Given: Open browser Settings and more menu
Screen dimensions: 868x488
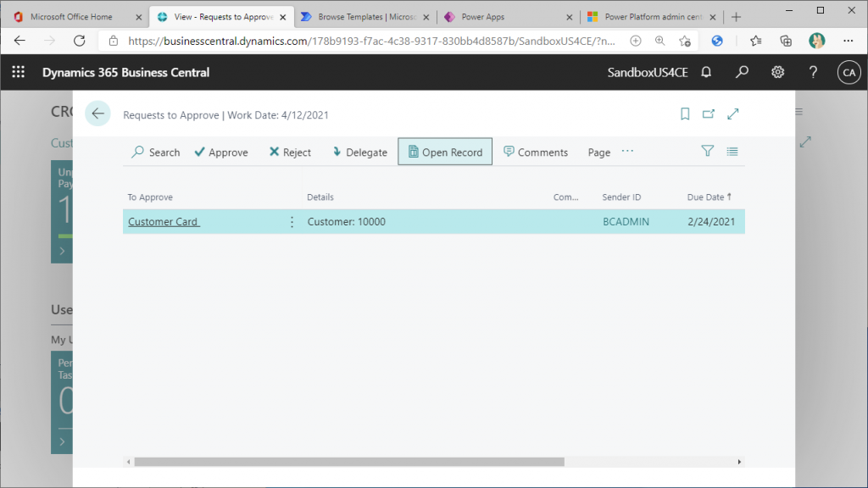Looking at the screenshot, I should (848, 41).
